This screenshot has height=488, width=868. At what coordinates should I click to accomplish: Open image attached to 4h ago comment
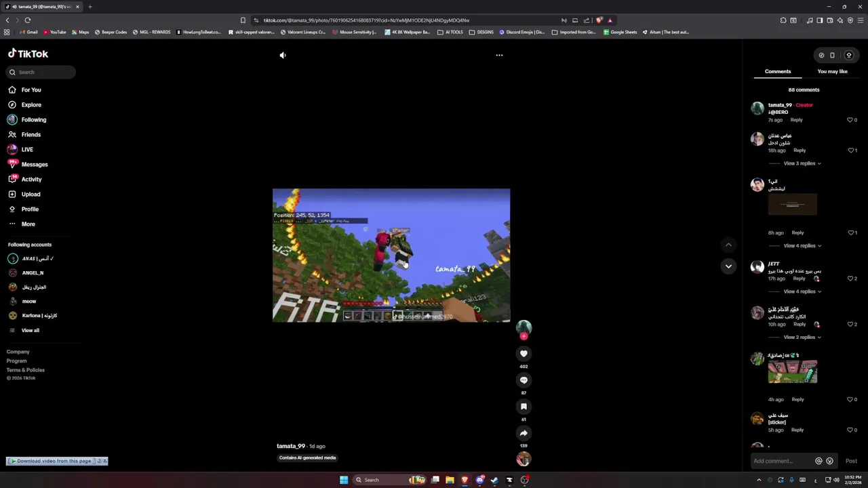point(792,371)
